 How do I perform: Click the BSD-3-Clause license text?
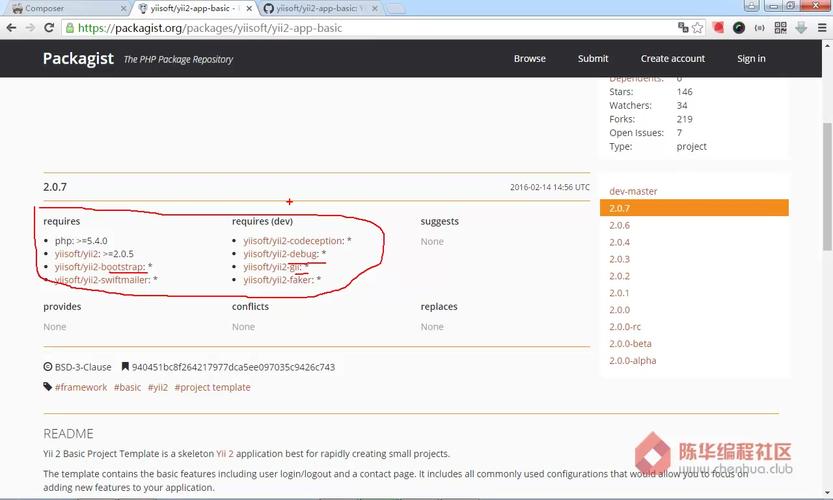tap(83, 367)
